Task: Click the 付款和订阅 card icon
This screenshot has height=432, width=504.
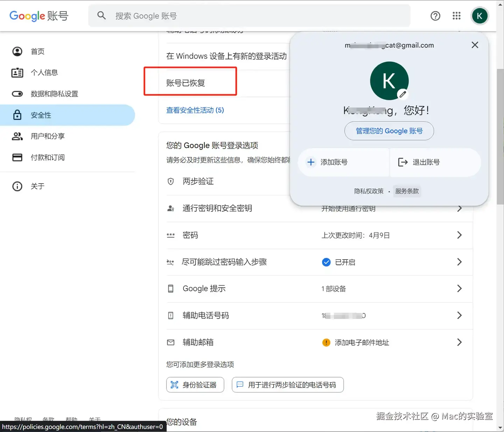Action: point(17,157)
